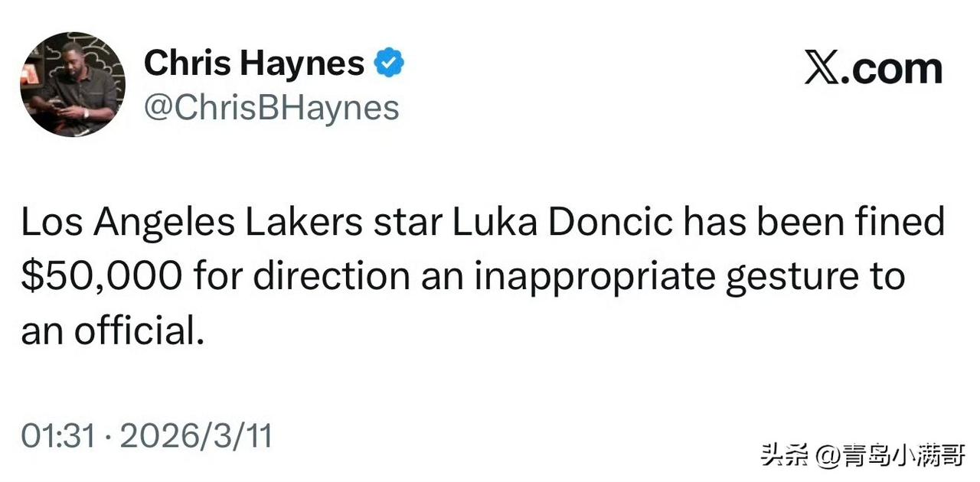Viewport: 980px width, 482px height.
Task: Click the "$50,000" fine amount
Action: coord(102,277)
